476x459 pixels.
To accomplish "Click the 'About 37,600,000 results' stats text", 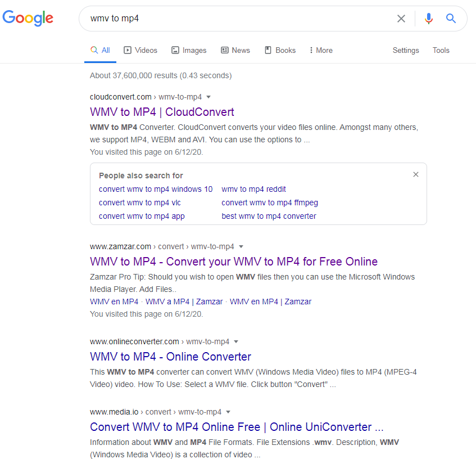I will click(x=161, y=75).
